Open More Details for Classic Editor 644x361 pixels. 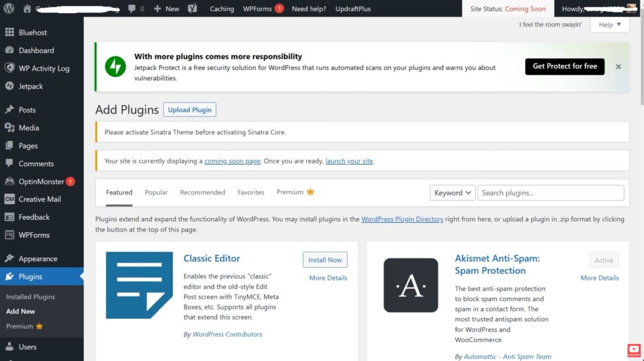(328, 277)
